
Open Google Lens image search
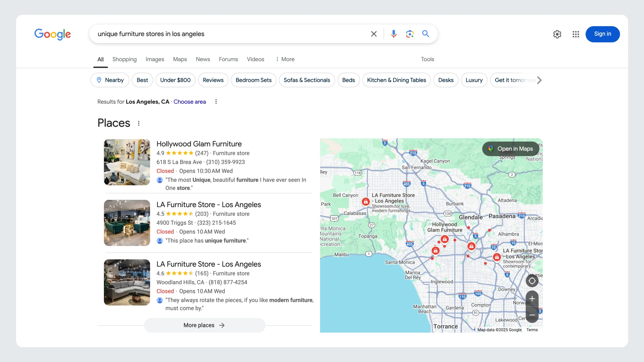coord(410,34)
